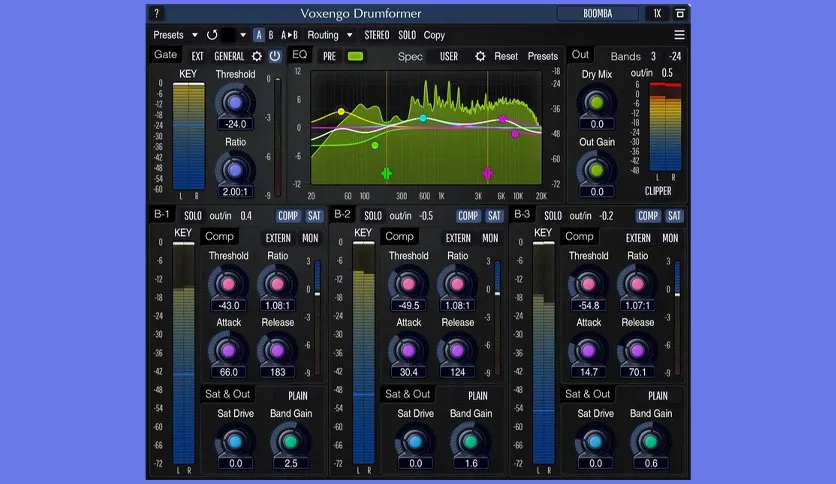This screenshot has height=484, width=836.
Task: Click B-1 Band Gain knob
Action: point(291,441)
